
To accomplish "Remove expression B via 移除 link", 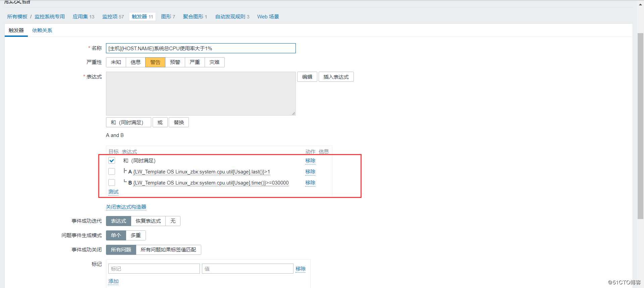I will 310,183.
